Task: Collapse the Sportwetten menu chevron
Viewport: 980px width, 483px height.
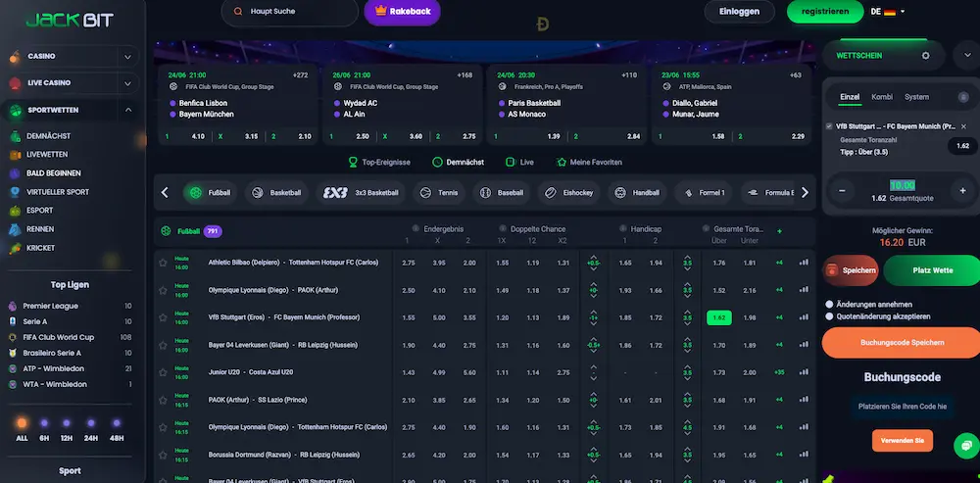Action: point(128,110)
